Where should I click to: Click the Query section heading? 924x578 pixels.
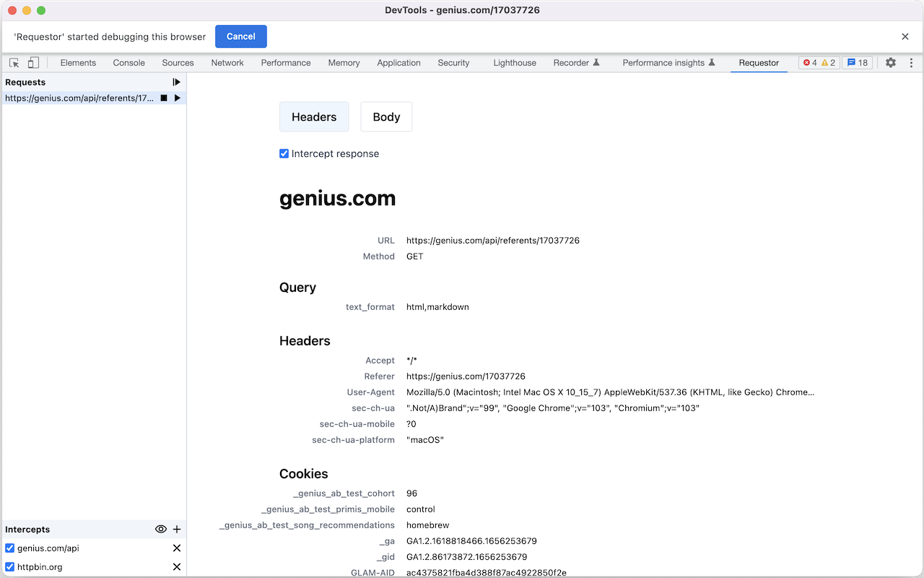point(297,288)
